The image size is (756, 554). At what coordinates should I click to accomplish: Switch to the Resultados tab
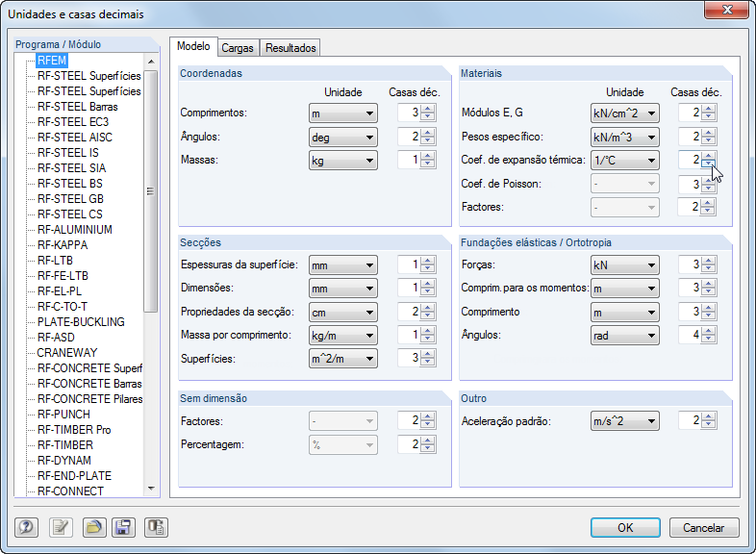pyautogui.click(x=290, y=47)
